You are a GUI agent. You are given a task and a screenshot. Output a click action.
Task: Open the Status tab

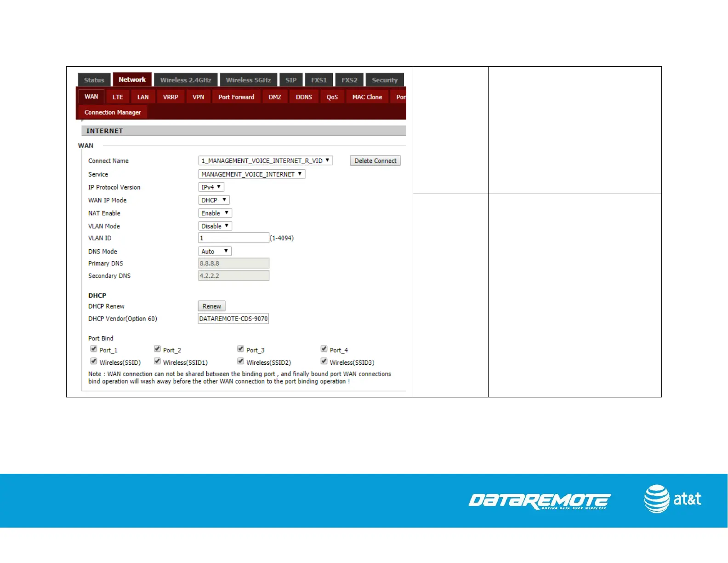point(94,80)
